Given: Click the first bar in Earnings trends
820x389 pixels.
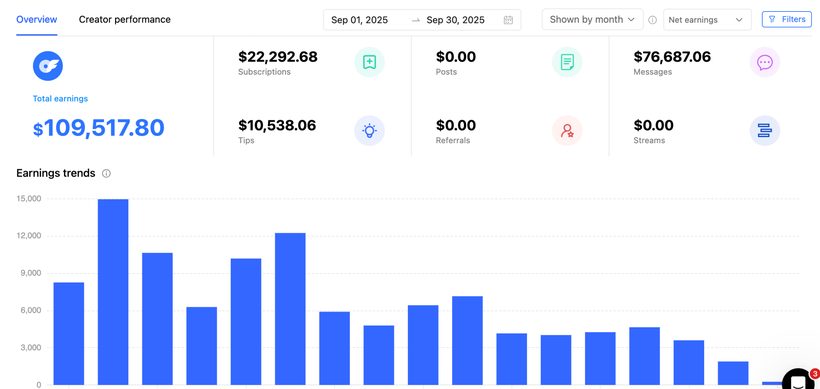Looking at the screenshot, I should click(69, 334).
